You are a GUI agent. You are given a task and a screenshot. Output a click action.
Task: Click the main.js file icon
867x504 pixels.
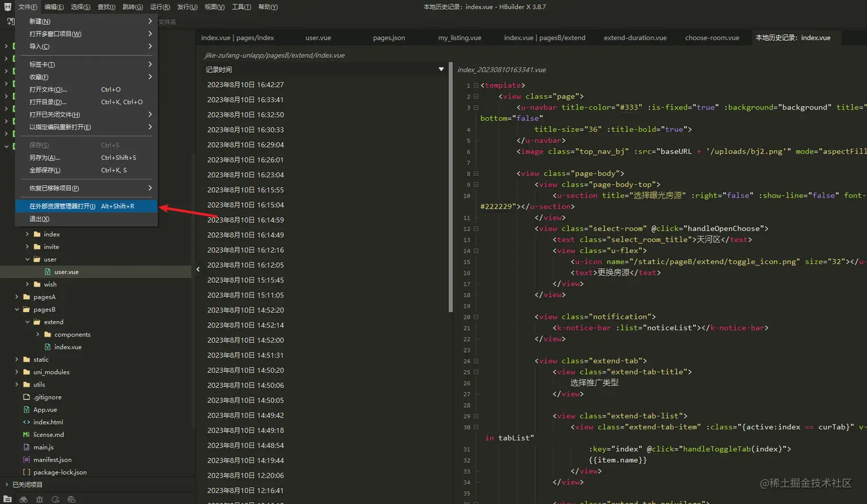tap(26, 447)
